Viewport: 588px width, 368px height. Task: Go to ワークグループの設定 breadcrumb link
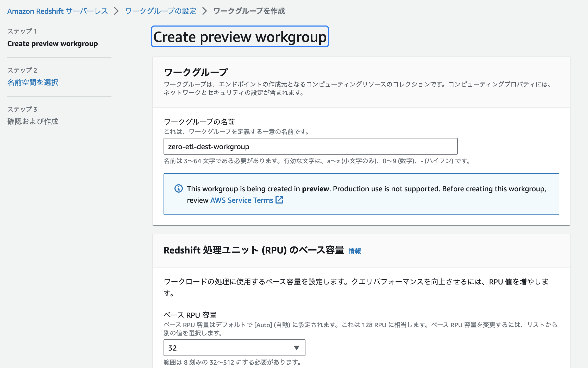click(x=161, y=11)
